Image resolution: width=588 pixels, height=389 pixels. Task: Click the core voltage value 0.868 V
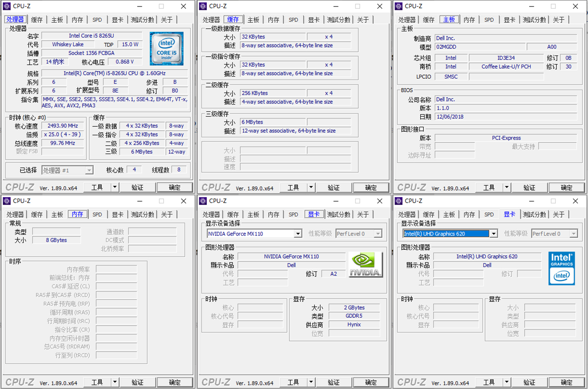click(124, 62)
